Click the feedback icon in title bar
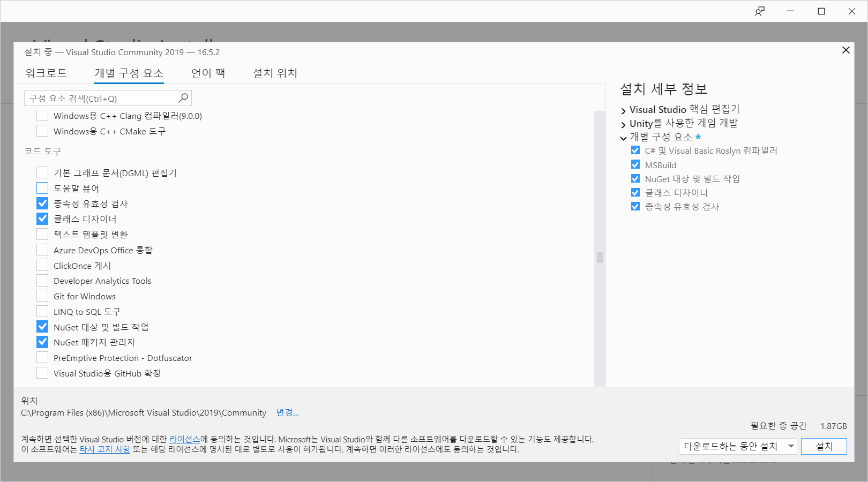Screen dimensions: 868x482 pyautogui.click(x=760, y=11)
